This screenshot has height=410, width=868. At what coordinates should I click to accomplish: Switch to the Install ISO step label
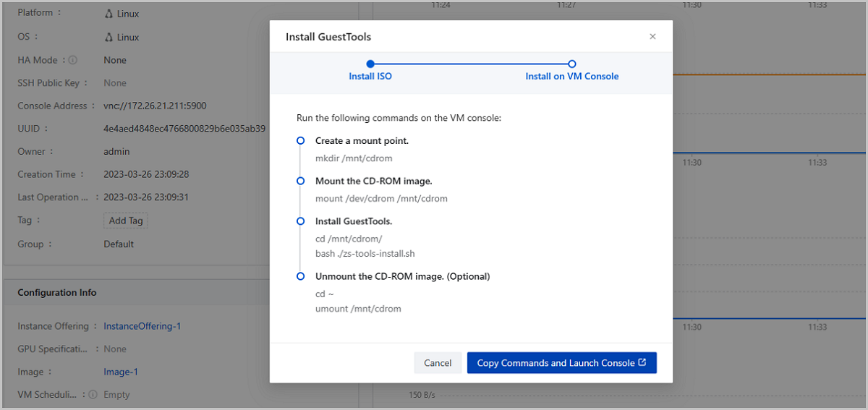pos(370,76)
